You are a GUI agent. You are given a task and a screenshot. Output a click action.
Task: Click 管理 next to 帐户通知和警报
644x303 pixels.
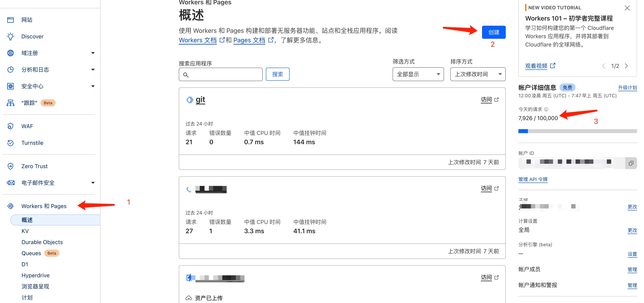(x=632, y=285)
